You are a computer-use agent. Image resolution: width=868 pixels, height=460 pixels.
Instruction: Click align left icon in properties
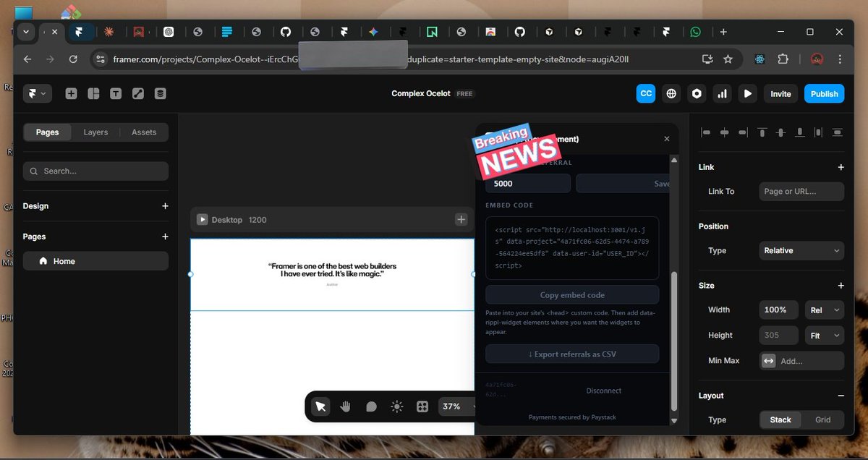click(706, 132)
